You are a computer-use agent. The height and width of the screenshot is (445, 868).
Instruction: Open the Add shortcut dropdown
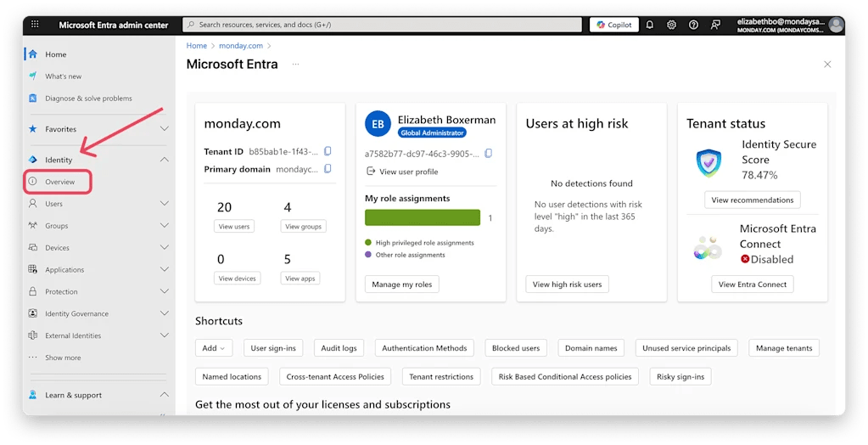tap(214, 348)
